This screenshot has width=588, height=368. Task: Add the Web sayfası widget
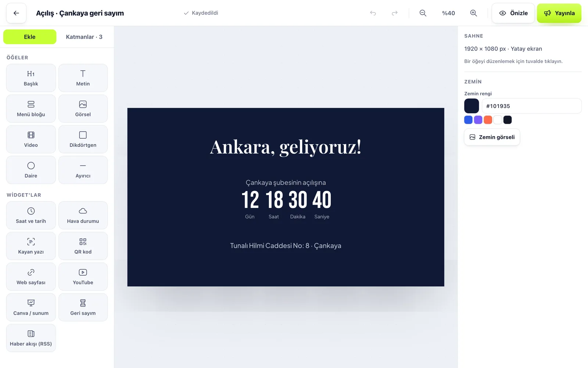pyautogui.click(x=31, y=277)
